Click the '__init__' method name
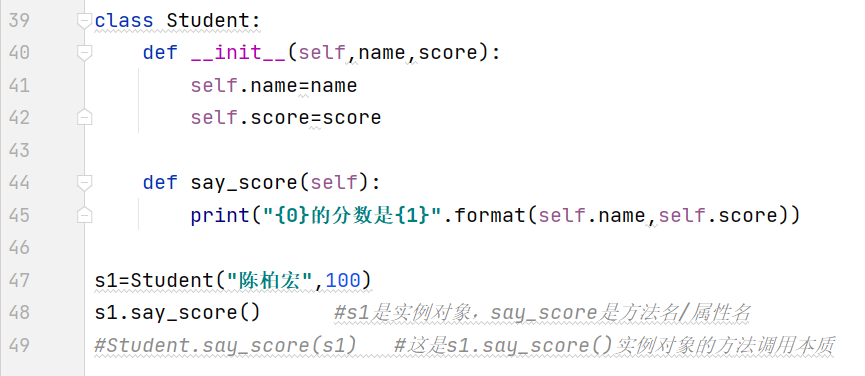The width and height of the screenshot is (865, 376). tap(238, 53)
